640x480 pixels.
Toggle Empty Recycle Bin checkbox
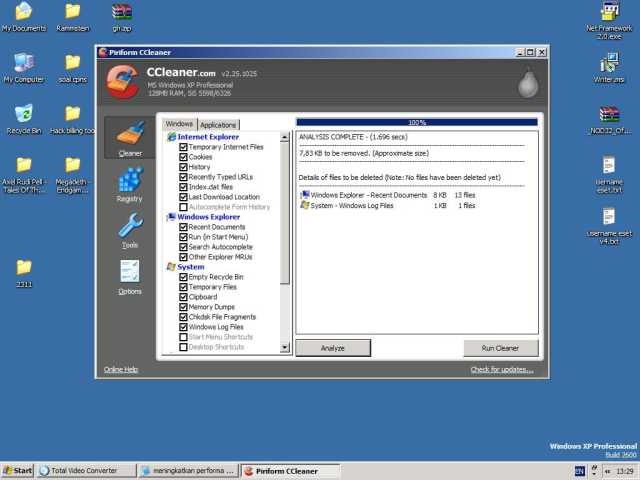[183, 277]
